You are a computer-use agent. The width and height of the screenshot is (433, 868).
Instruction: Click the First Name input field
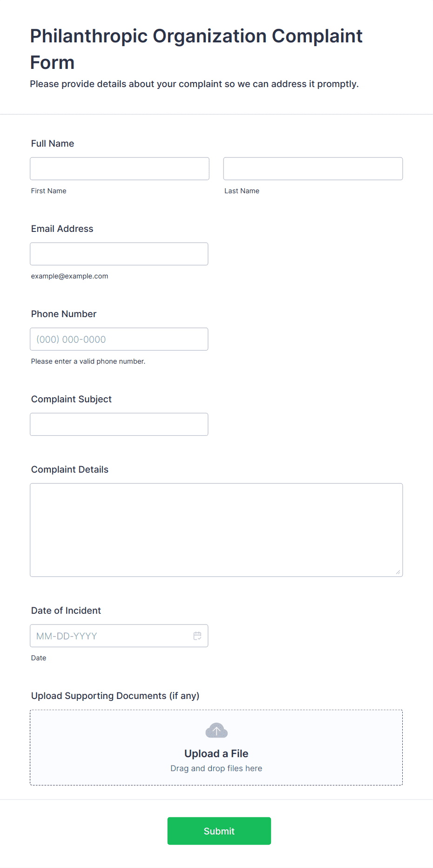(120, 169)
